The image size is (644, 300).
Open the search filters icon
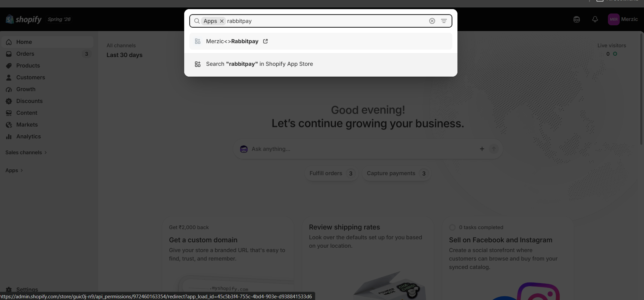coord(444,21)
